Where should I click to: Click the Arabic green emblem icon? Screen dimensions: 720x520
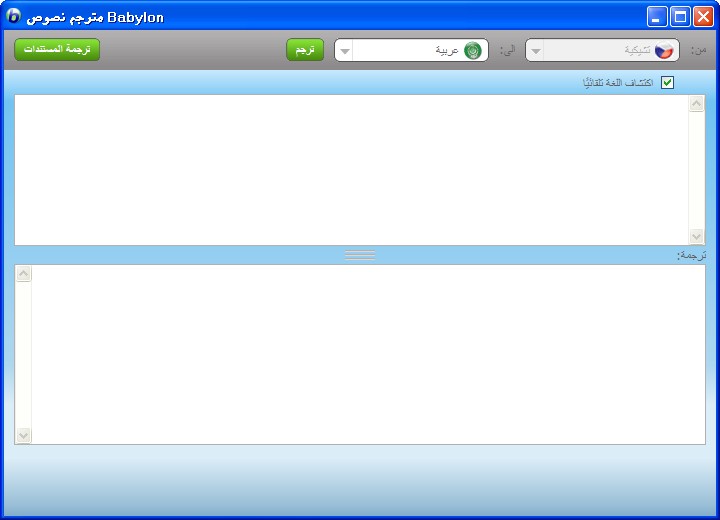(x=472, y=50)
